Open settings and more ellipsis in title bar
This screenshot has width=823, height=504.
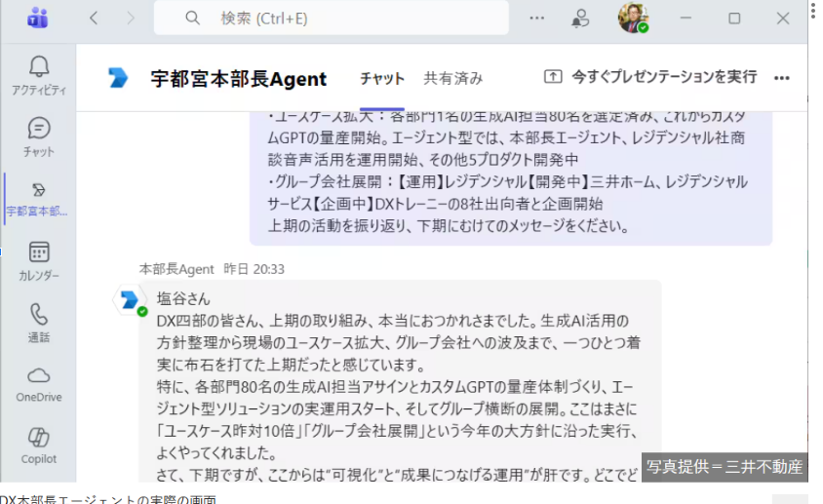point(537,18)
